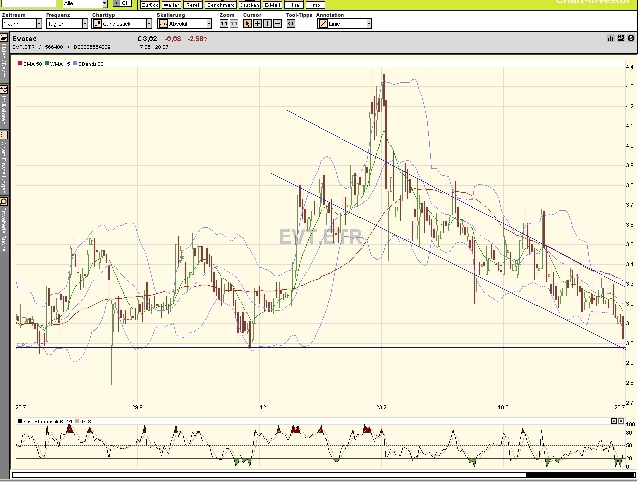Select the vertical line cursor tool

point(267,24)
